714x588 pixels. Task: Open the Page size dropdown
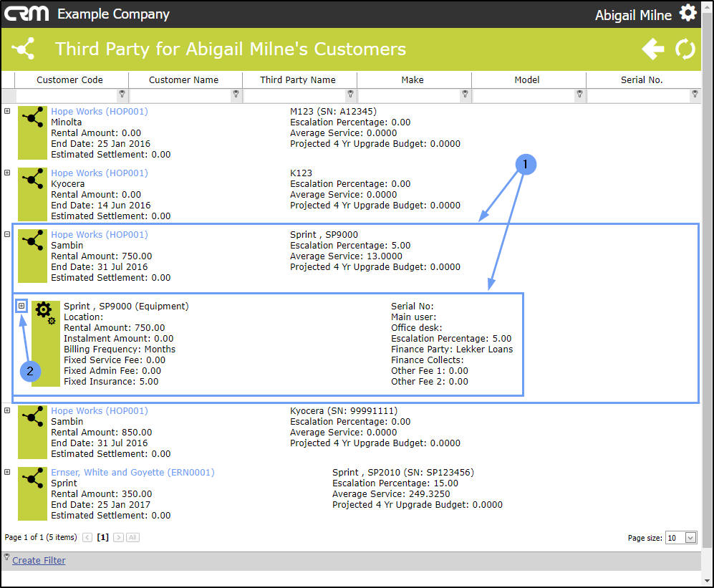coord(690,537)
